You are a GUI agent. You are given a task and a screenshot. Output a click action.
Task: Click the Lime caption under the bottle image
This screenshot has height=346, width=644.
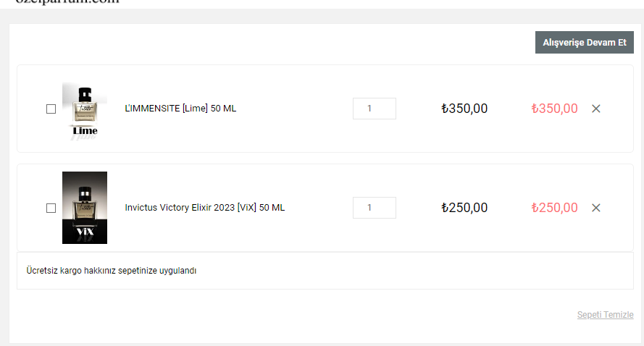tap(85, 131)
